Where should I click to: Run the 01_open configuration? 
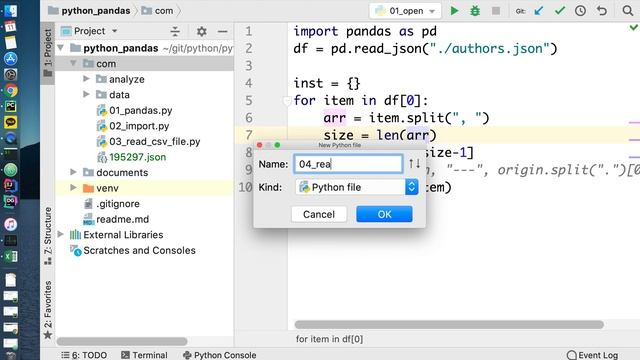pos(454,11)
